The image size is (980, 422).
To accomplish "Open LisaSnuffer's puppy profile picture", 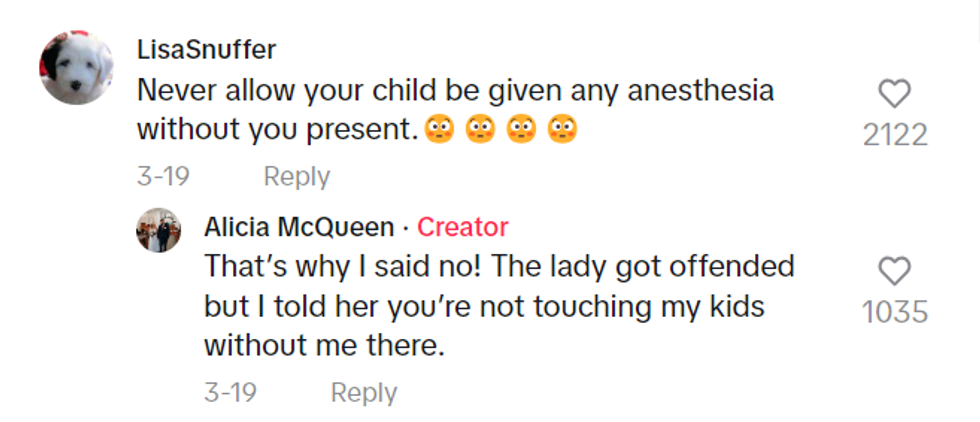I will [77, 67].
